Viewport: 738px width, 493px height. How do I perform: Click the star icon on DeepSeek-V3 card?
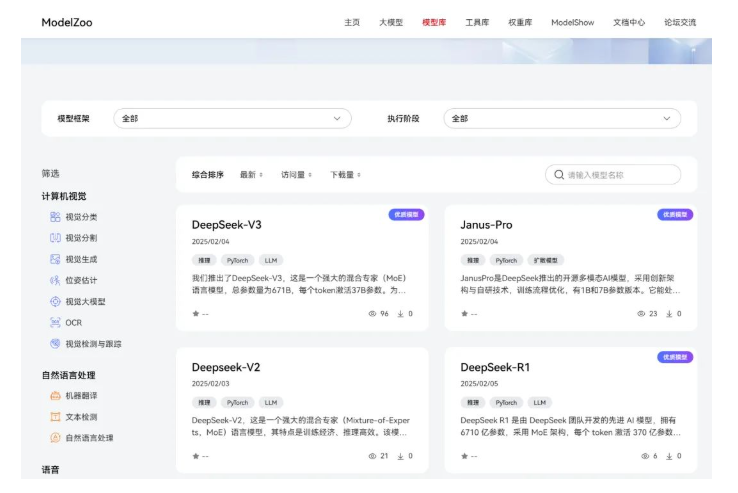click(x=196, y=314)
